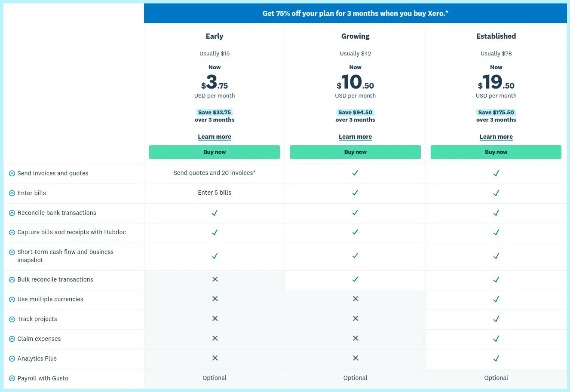570x392 pixels.
Task: Click the Early plan X for Analytics Plus
Action: 215,358
